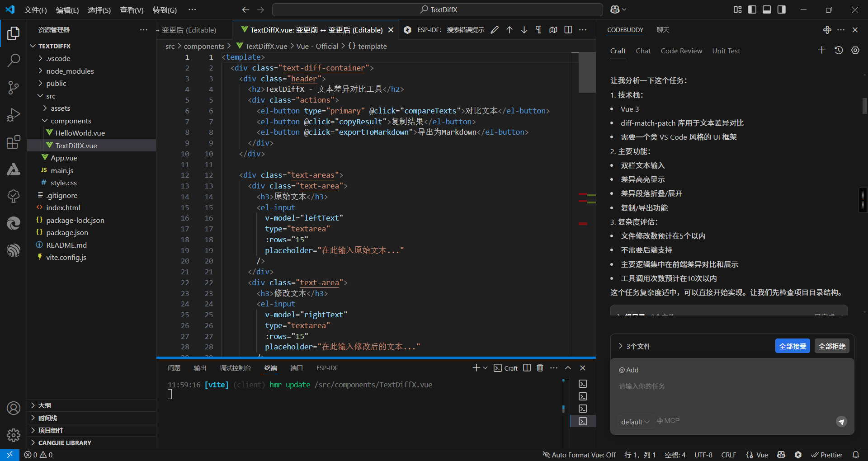Open changes book icon in editor toolbar
Image resolution: width=868 pixels, height=461 pixels.
coord(553,30)
